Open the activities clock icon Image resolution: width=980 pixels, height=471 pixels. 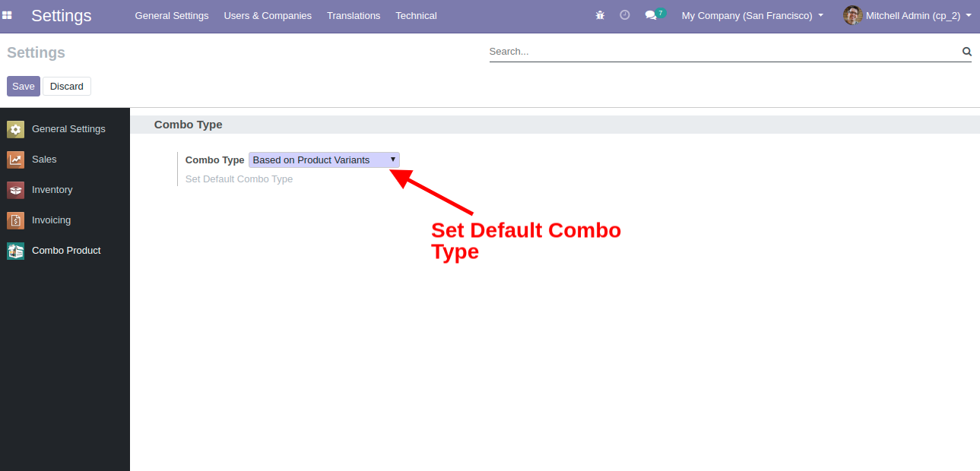coord(624,14)
